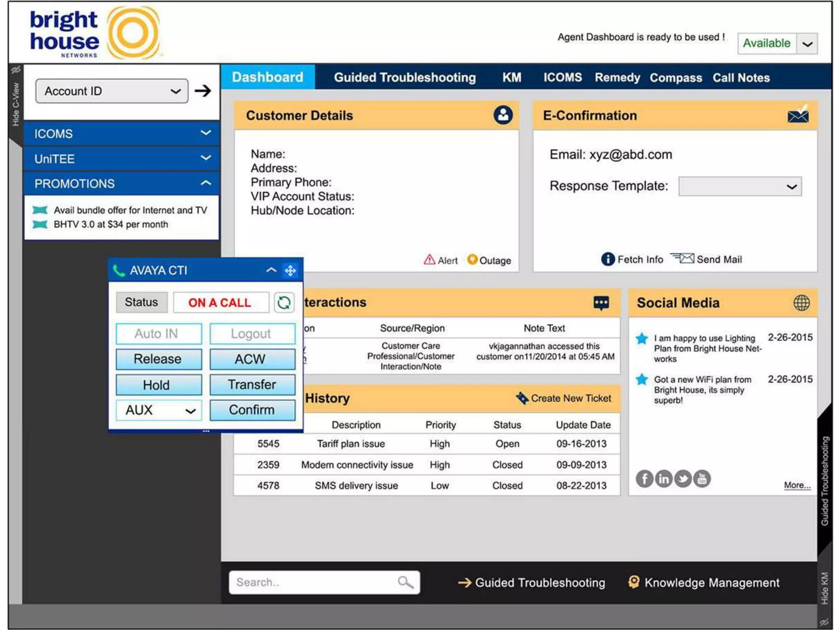Viewport: 840px width, 630px height.
Task: Click the AVAYA CTI phone icon
Action: pos(119,270)
